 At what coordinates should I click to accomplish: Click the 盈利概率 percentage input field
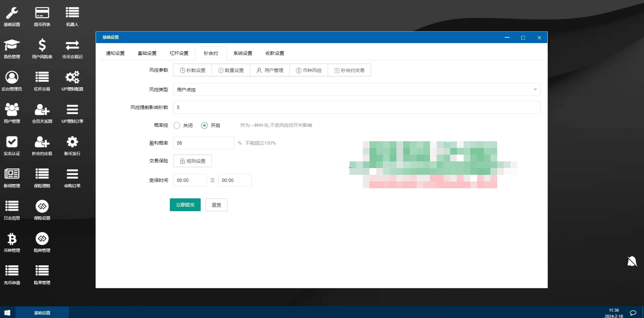[x=203, y=143]
